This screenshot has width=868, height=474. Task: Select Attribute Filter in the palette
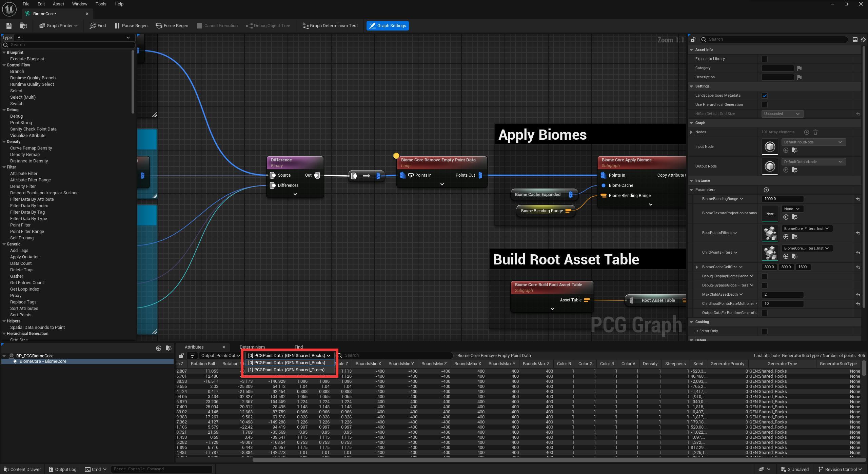click(x=24, y=174)
